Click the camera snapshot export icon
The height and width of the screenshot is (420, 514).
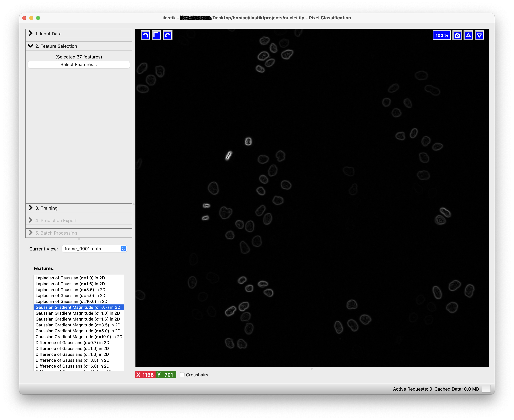(457, 35)
